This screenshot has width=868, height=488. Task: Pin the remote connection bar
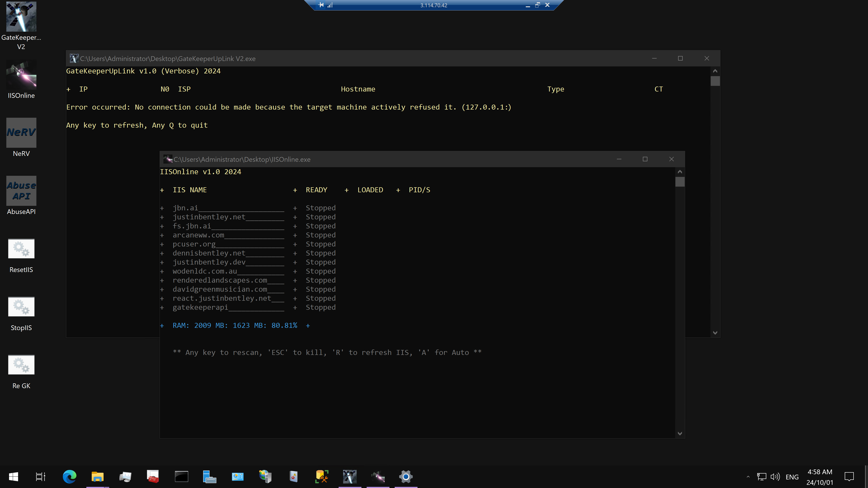click(321, 5)
